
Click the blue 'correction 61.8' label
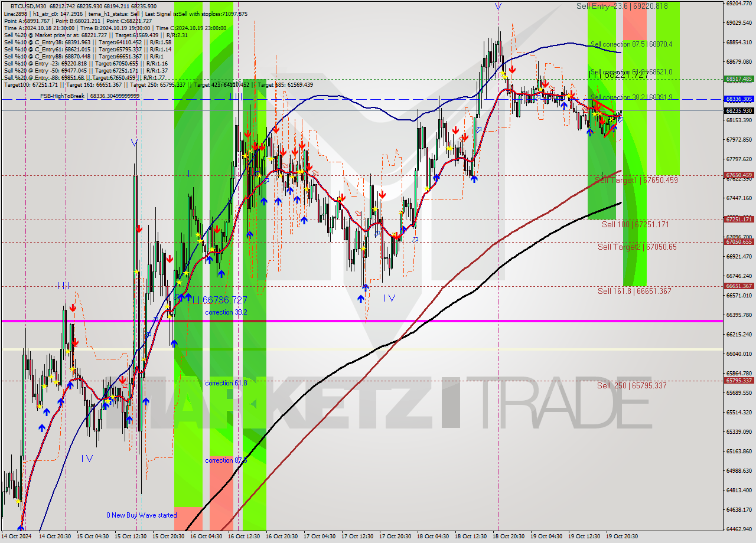pos(226,383)
